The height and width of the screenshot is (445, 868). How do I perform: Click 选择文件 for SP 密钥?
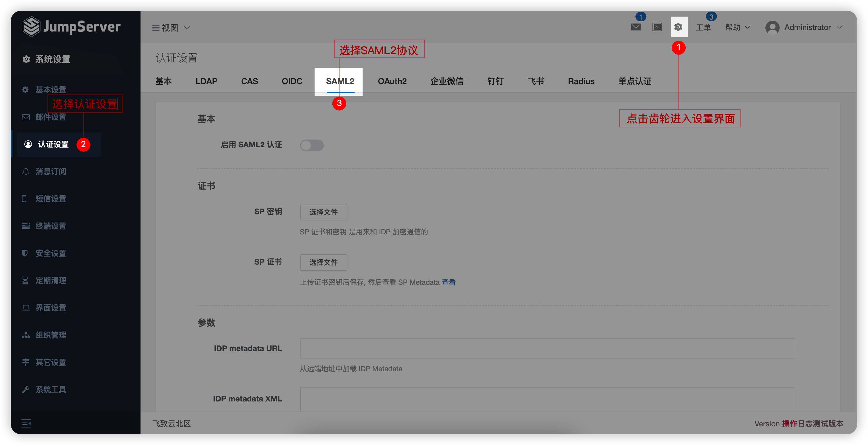click(x=323, y=212)
